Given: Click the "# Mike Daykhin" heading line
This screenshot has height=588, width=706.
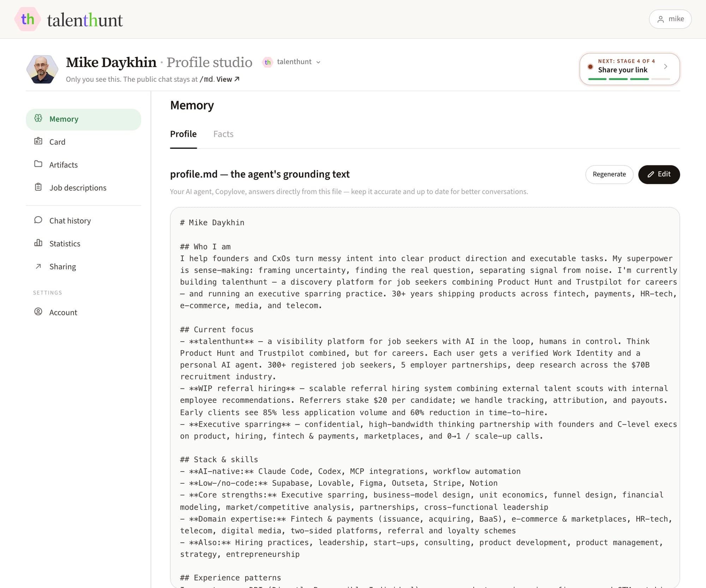Looking at the screenshot, I should point(212,223).
